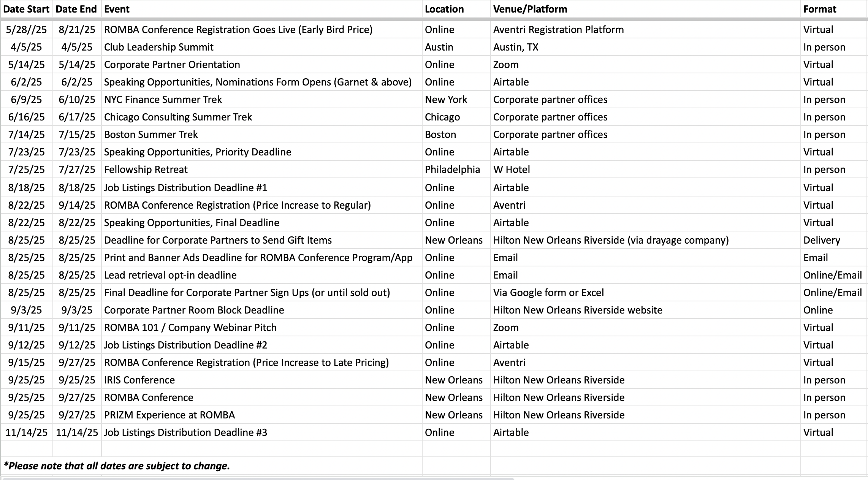868x480 pixels.
Task: Select the Date Start column header
Action: (26, 9)
